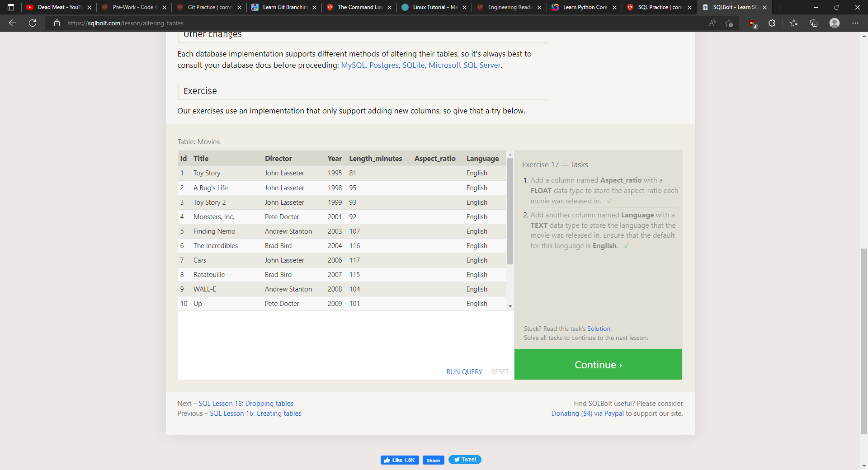The height and width of the screenshot is (470, 868).
Task: Open the uBlock Origin extension icon
Action: [752, 23]
